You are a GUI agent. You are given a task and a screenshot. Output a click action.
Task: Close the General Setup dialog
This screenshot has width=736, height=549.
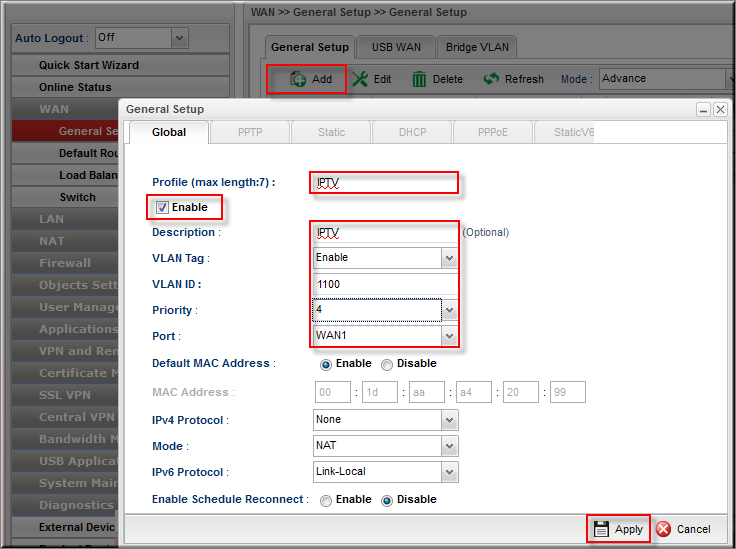coord(720,110)
